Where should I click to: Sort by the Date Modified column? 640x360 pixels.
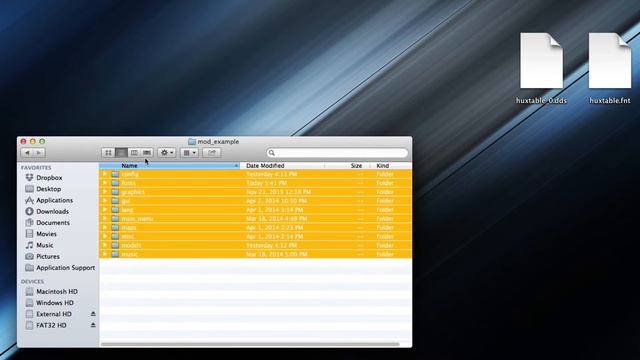(x=282, y=166)
